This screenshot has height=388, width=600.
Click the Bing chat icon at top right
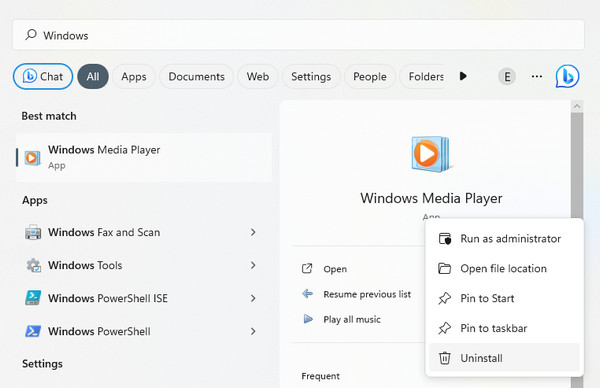pyautogui.click(x=567, y=77)
